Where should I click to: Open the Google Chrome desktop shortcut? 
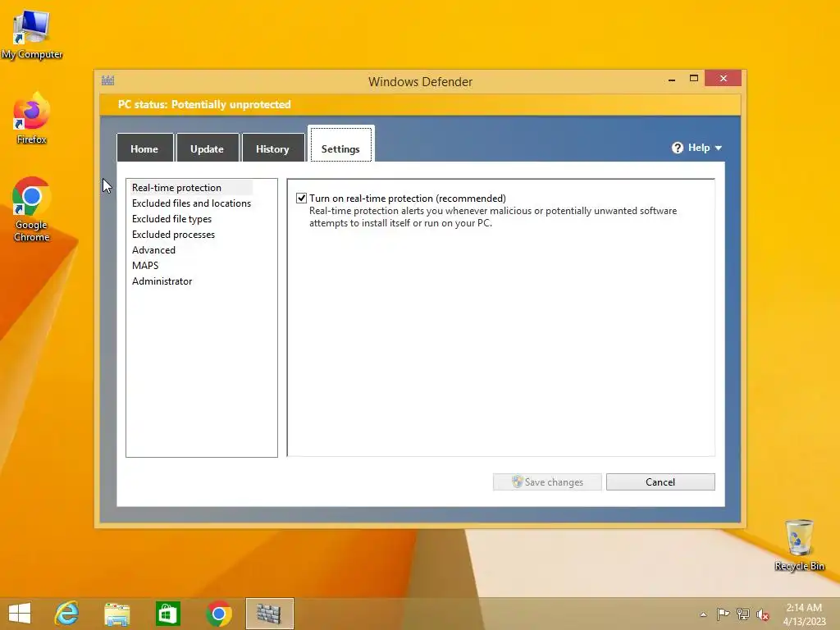click(x=31, y=209)
